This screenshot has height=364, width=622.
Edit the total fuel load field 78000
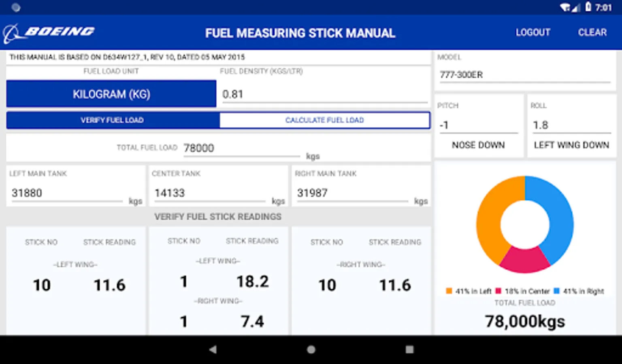pos(241,148)
